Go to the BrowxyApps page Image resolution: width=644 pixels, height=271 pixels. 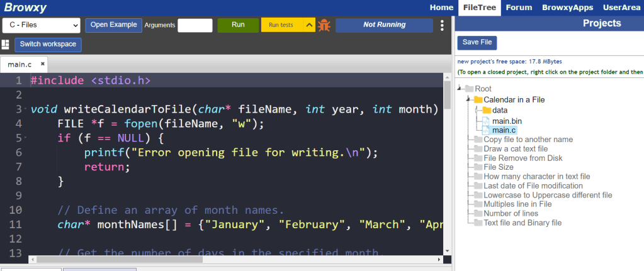pos(567,8)
